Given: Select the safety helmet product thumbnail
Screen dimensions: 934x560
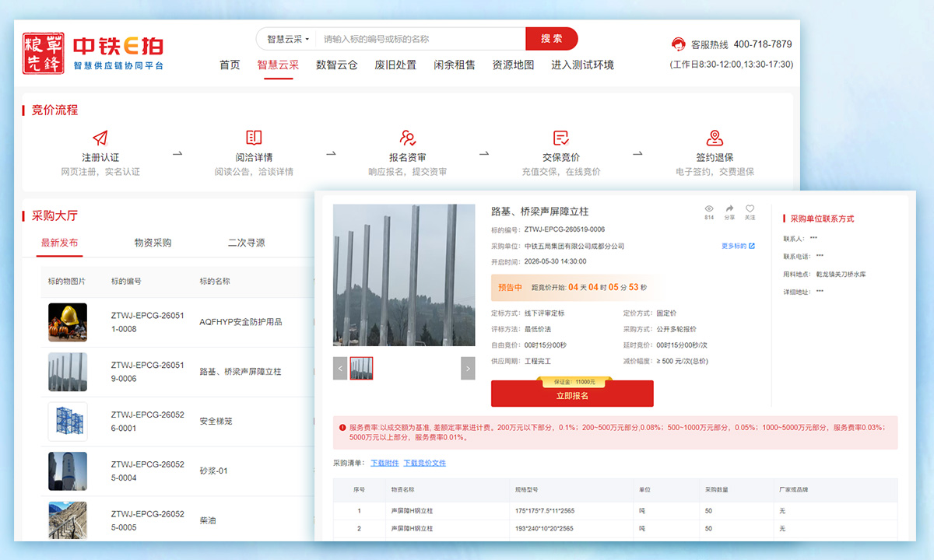Looking at the screenshot, I should tap(68, 322).
